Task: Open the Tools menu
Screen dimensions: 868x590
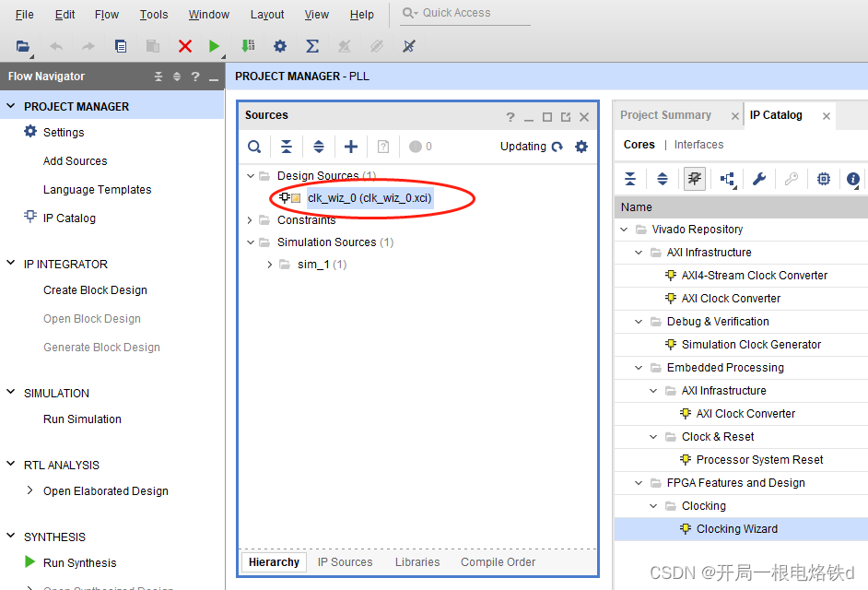Action: (x=153, y=15)
